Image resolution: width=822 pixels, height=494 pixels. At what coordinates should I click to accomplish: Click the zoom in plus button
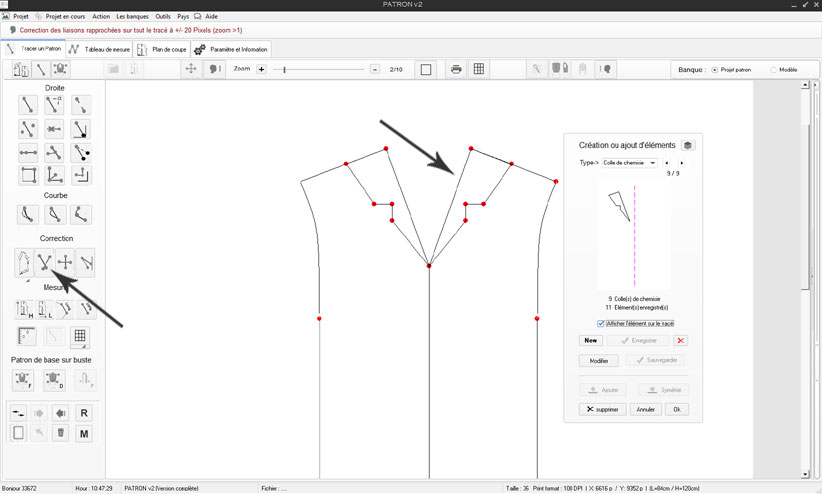262,69
